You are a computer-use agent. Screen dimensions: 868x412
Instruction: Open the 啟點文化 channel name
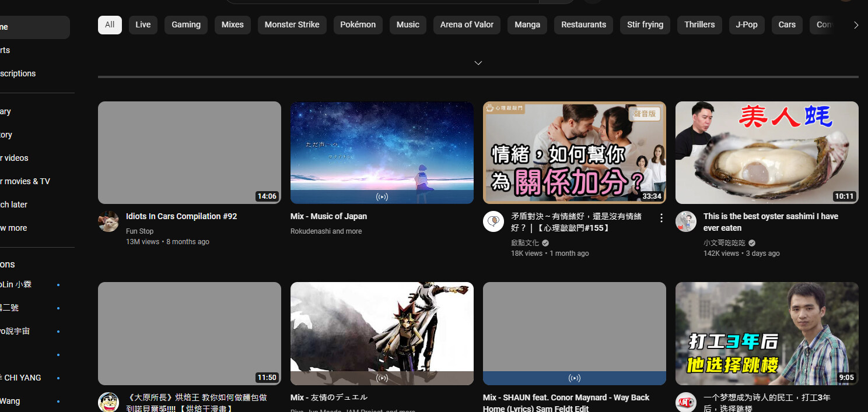[x=525, y=243]
